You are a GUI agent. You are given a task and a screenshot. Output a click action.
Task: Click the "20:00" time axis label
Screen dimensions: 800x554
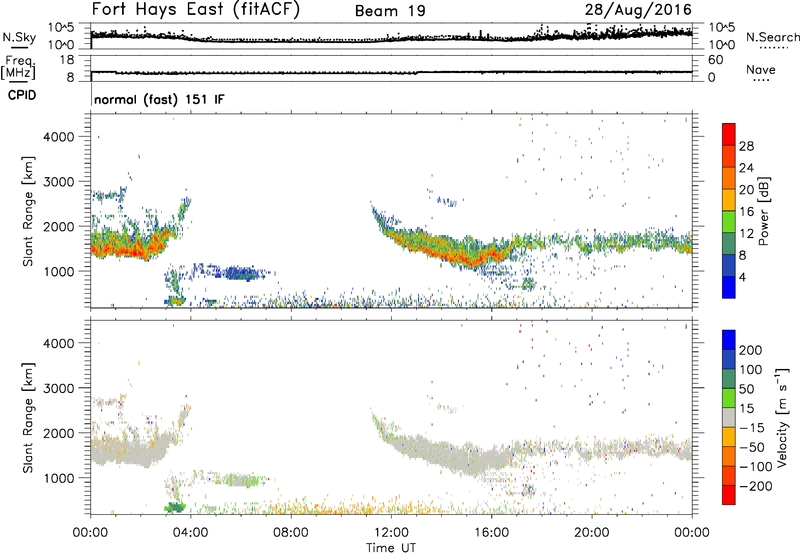pyautogui.click(x=591, y=533)
